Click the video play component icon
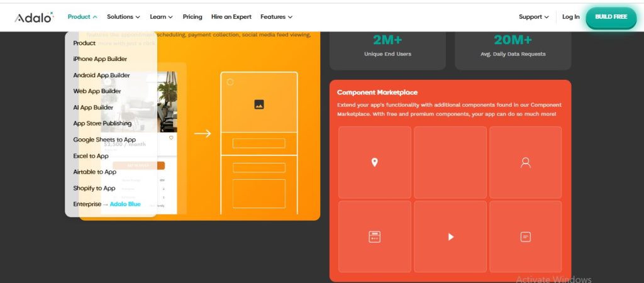This screenshot has width=644, height=283. click(x=450, y=236)
